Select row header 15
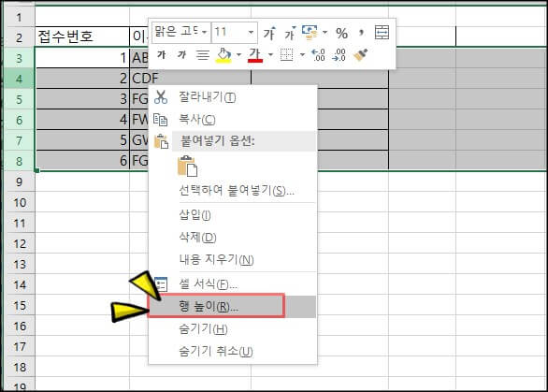 pos(20,305)
